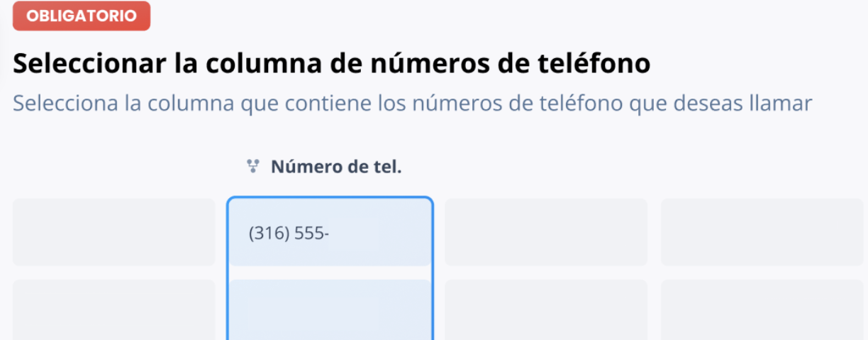The height and width of the screenshot is (340, 868).
Task: Select the Número de tel. column header
Action: (x=336, y=168)
